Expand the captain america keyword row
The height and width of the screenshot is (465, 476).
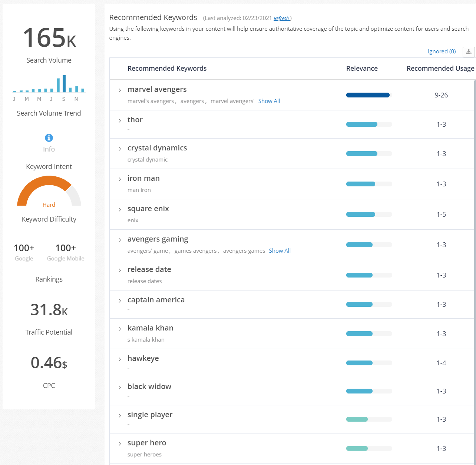(x=120, y=301)
